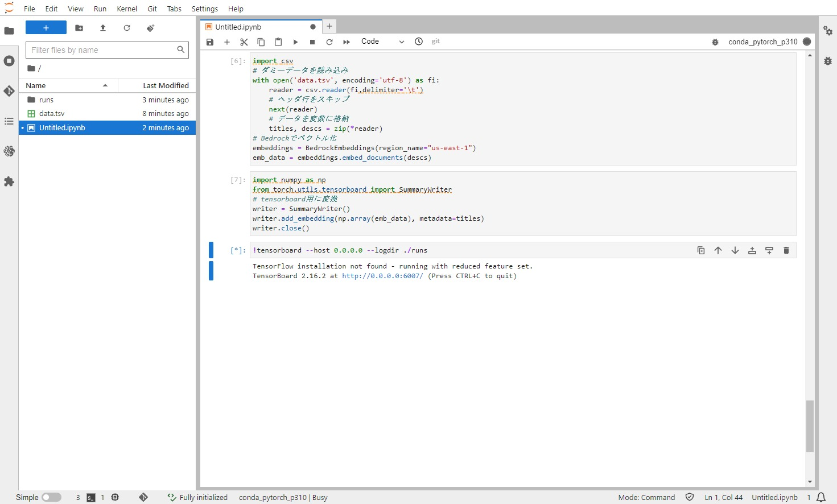Switch to the Untitled.ipynb tab
Screen dimensions: 837x504
point(238,27)
